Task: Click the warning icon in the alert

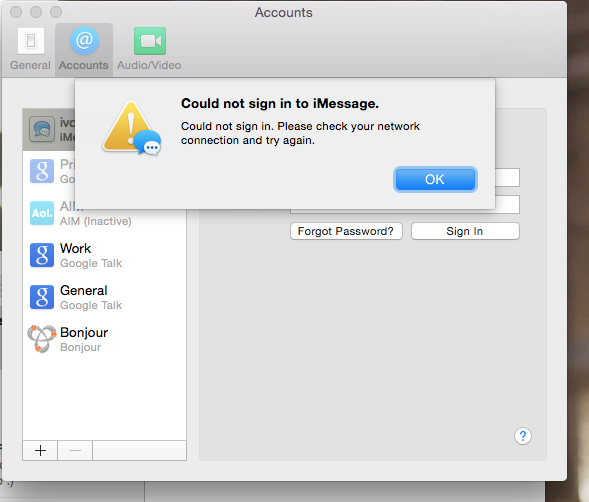Action: coord(132,128)
